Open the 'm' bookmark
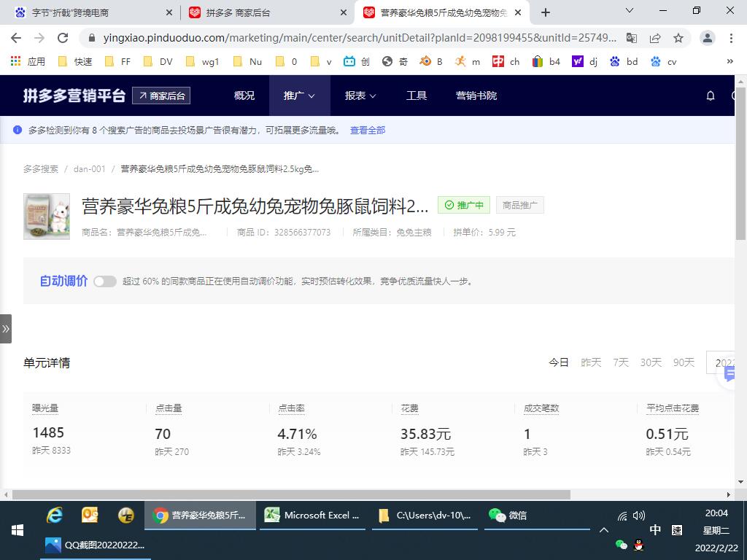 [x=468, y=61]
